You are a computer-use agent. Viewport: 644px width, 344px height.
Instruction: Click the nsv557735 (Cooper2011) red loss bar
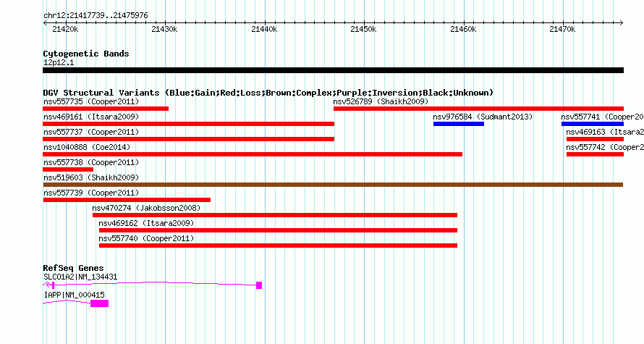[106, 109]
